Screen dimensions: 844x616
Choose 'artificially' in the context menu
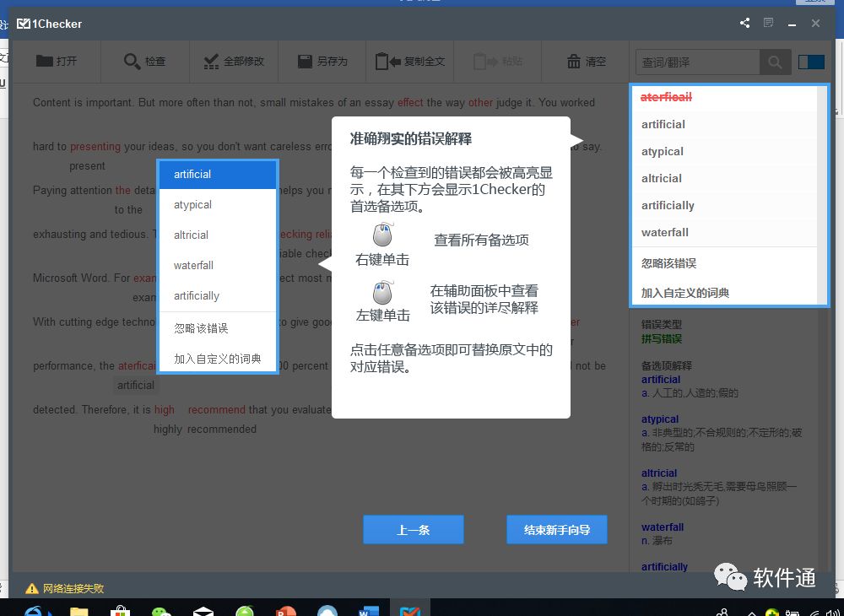tap(218, 296)
